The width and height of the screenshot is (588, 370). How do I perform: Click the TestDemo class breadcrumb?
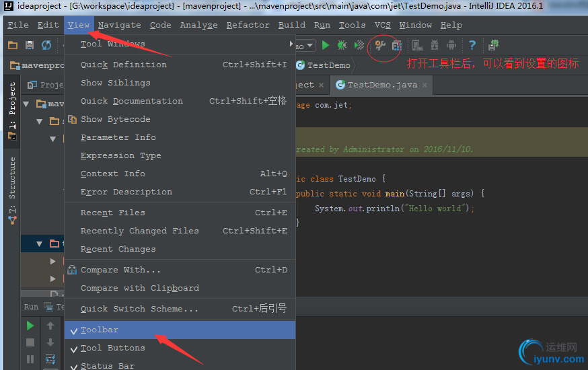click(x=324, y=65)
